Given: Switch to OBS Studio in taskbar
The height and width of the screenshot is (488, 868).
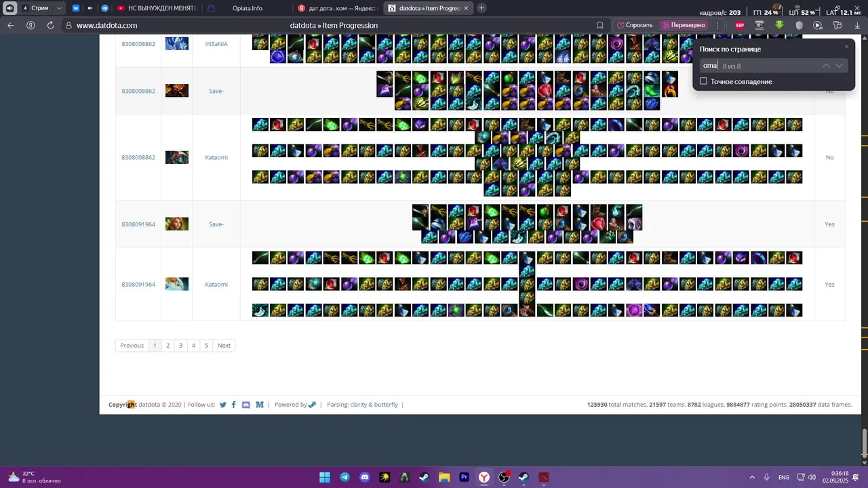Looking at the screenshot, I should point(504,477).
